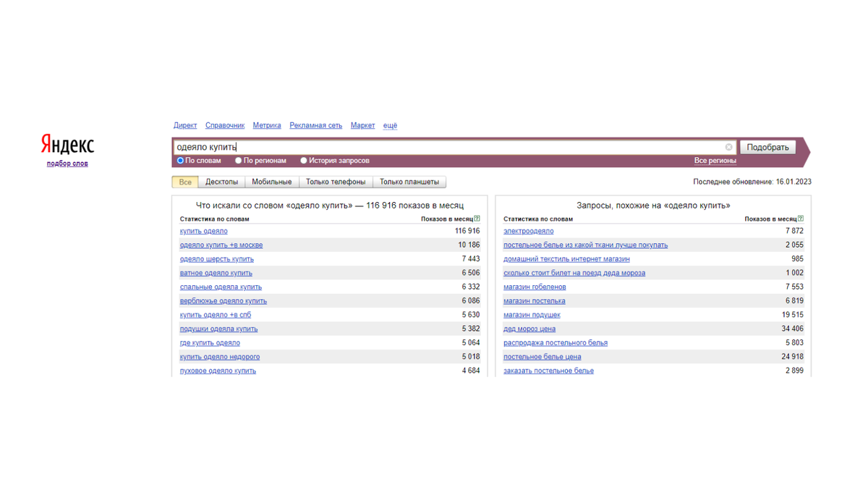The image size is (868, 498).
Task: Select the 'По регионам' radio button
Action: tap(239, 161)
